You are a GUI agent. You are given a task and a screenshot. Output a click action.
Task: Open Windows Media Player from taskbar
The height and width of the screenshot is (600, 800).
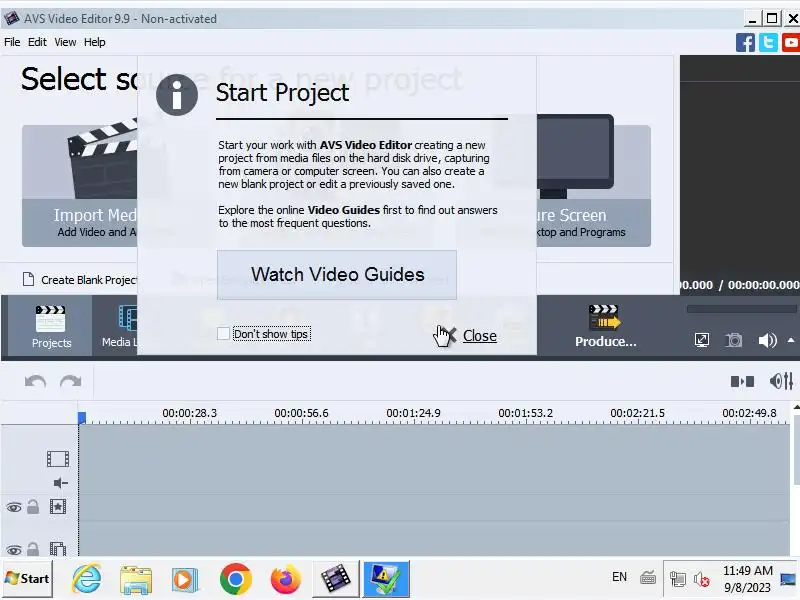185,580
